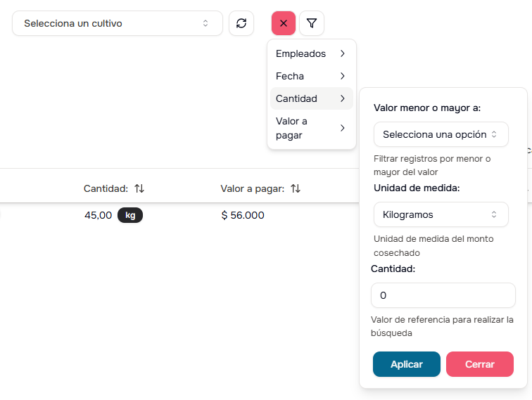The height and width of the screenshot is (400, 532).
Task: Expand Fecha submenu chevron
Action: (x=343, y=76)
